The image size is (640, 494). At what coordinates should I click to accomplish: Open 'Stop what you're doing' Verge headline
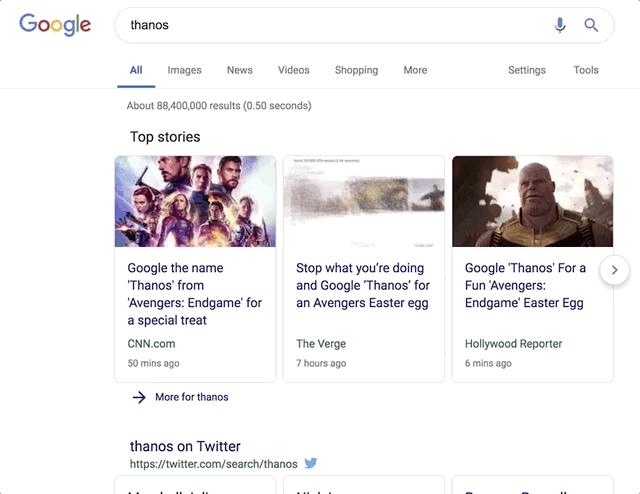363,285
